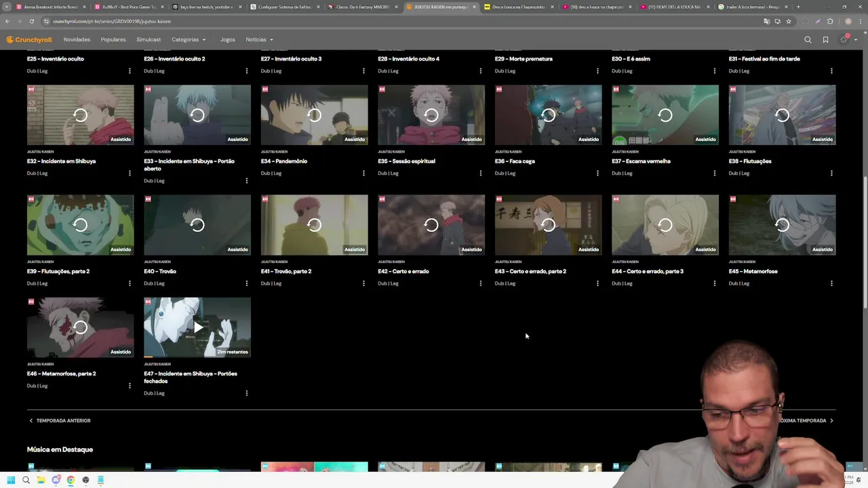Open episode title E47 – Incidente em Shibuya – Portões fechados
The height and width of the screenshot is (488, 868).
click(191, 378)
